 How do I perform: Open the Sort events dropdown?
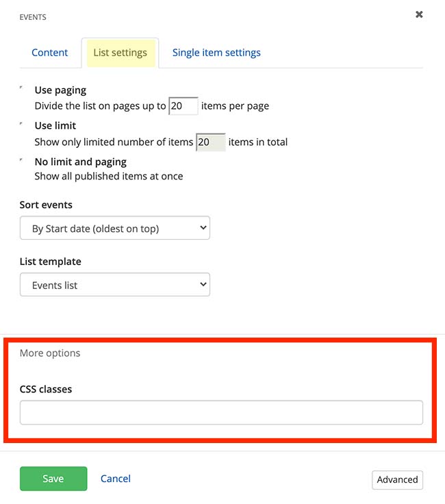pyautogui.click(x=115, y=229)
